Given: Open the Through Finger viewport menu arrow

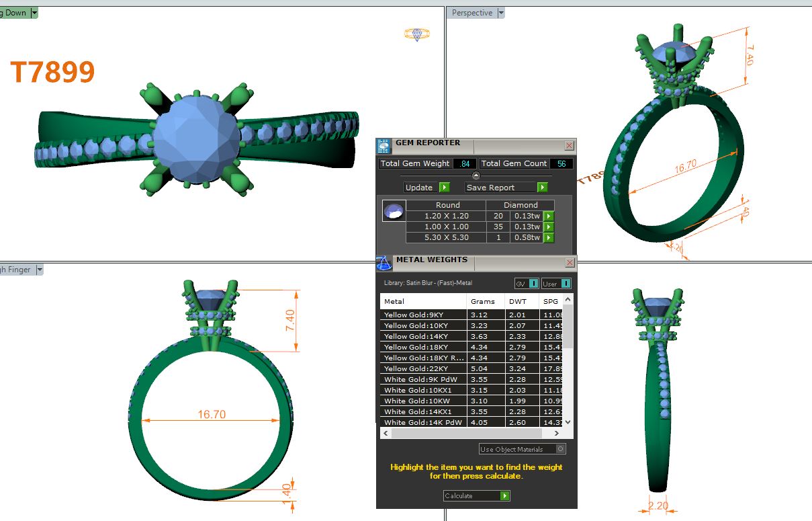Looking at the screenshot, I should point(40,270).
